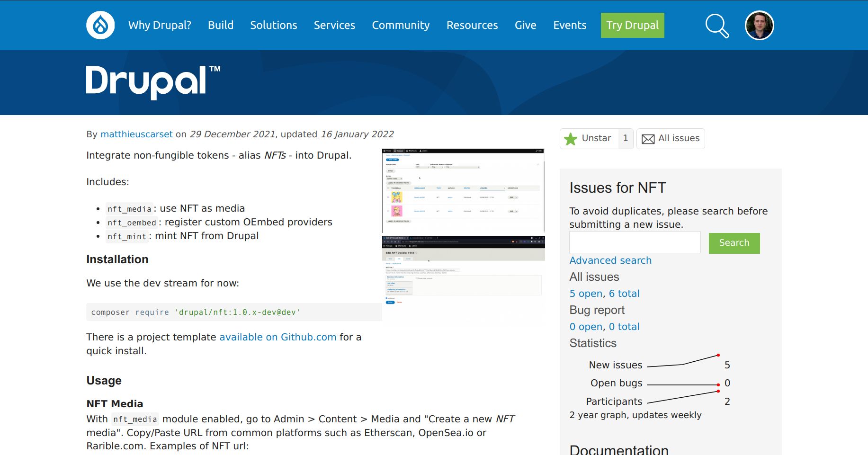Image resolution: width=868 pixels, height=455 pixels.
Task: Click the NFT Media subheading
Action: click(115, 404)
